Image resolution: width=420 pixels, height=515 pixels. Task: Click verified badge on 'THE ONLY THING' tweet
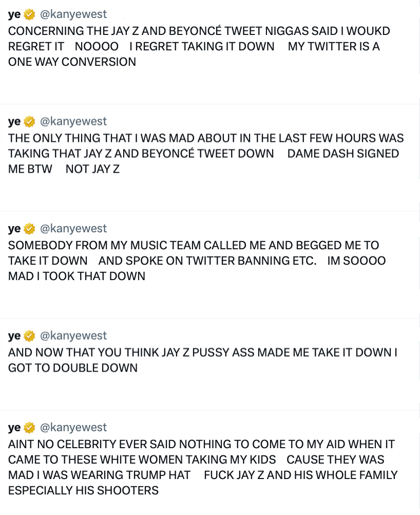pos(30,121)
